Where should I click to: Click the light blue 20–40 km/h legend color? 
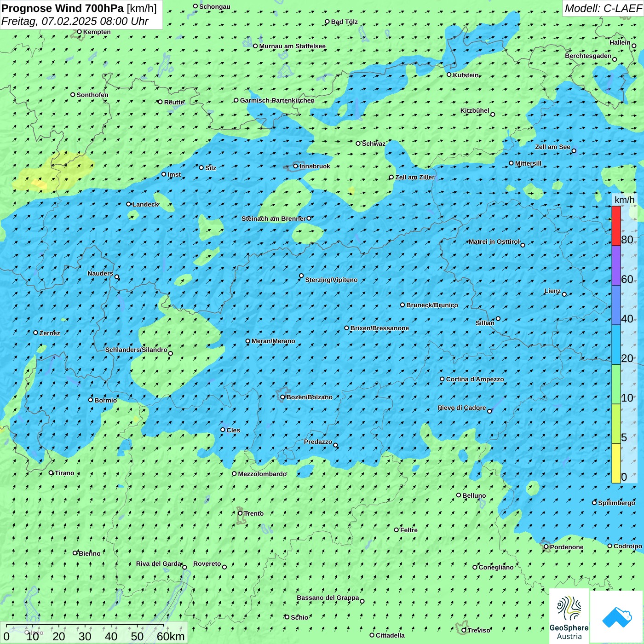coord(616,345)
